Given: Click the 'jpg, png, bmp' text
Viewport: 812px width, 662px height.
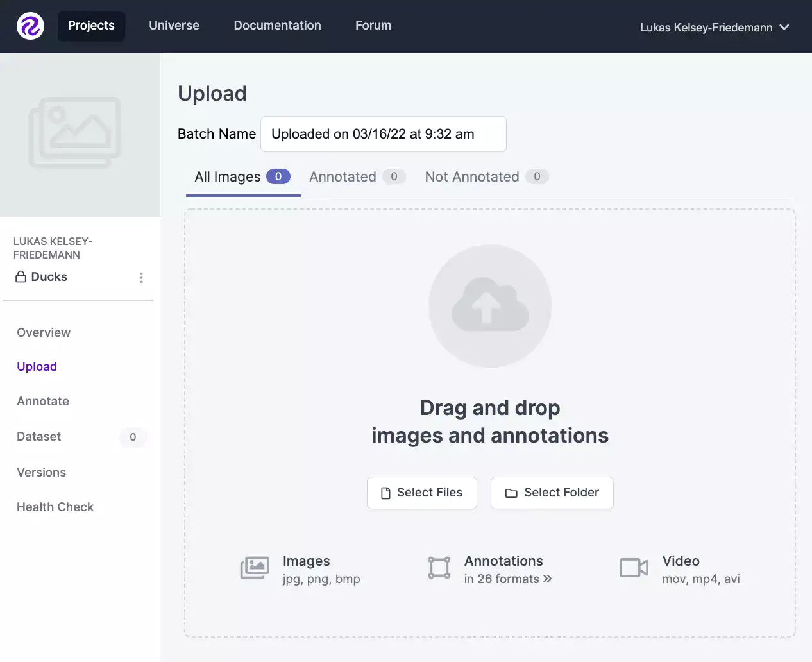Looking at the screenshot, I should (321, 579).
